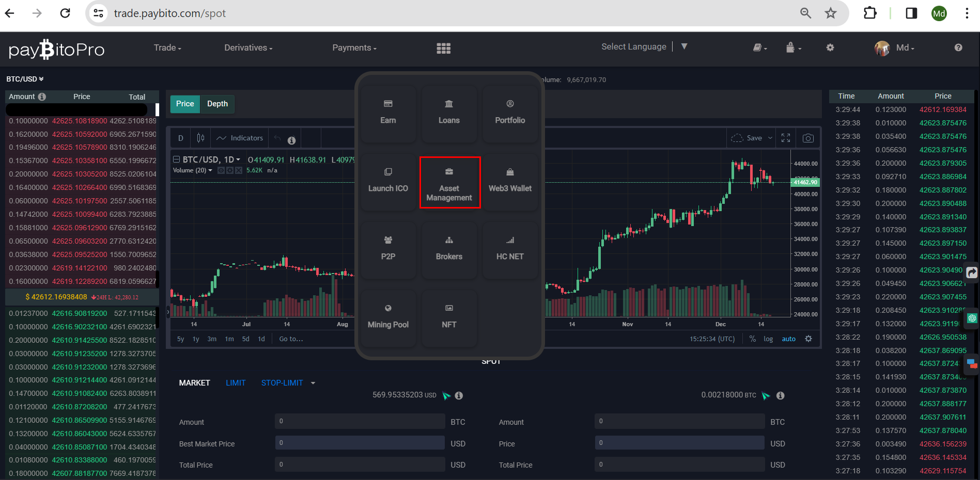Open Volume indicator settings gear

pyautogui.click(x=230, y=170)
